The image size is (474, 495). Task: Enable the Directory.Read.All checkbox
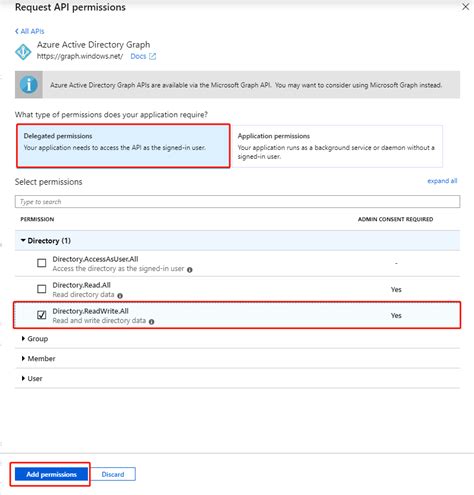pyautogui.click(x=42, y=289)
